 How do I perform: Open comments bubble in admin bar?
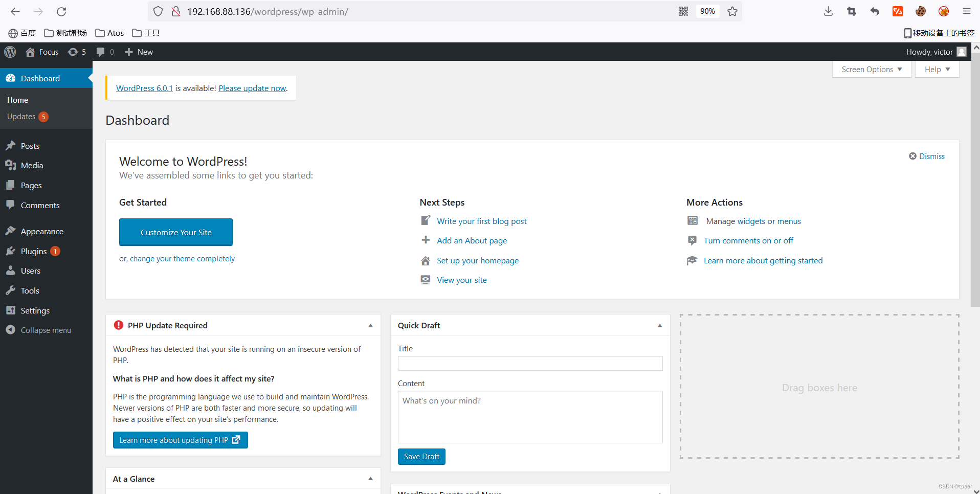(105, 52)
